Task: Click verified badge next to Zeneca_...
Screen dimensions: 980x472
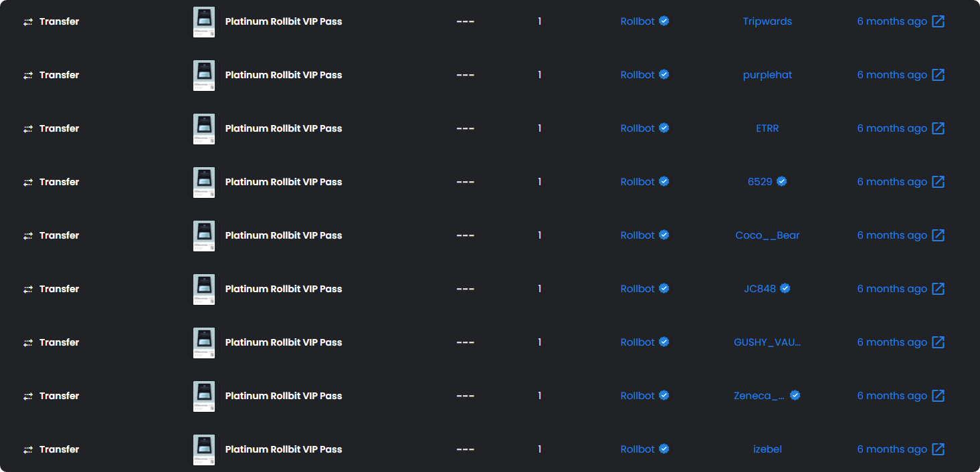Action: point(795,395)
